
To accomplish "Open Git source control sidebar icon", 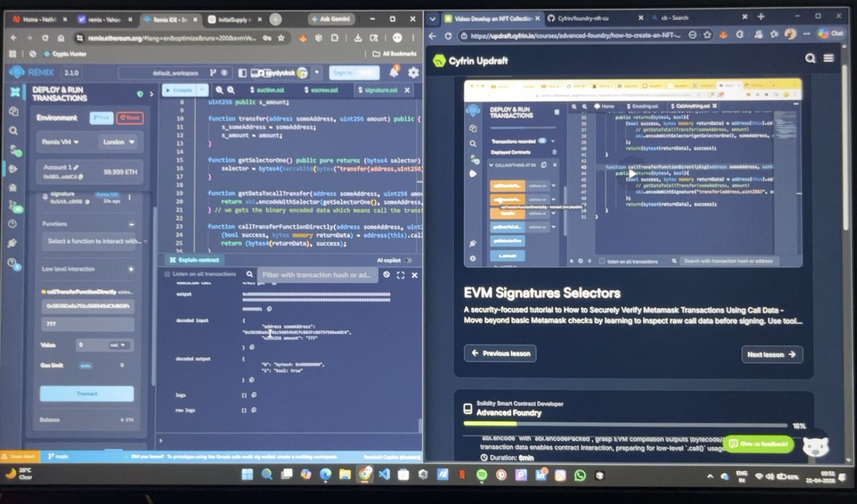I will coord(14,207).
